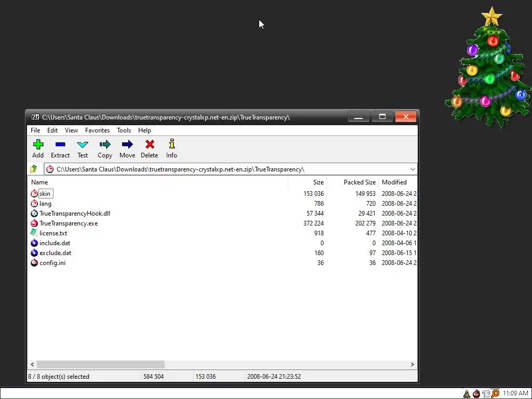Click the green plus Add icon
The height and width of the screenshot is (399, 532).
click(x=38, y=144)
